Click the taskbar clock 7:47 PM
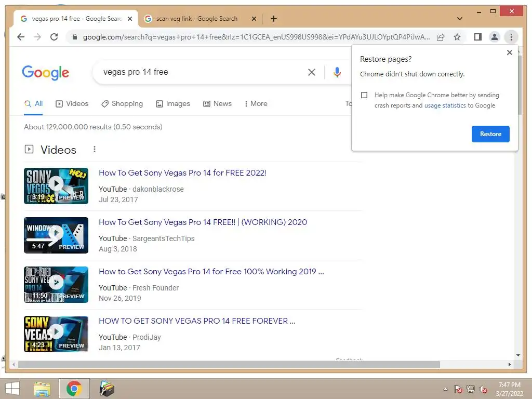Screen dimensions: 532x399 click(509, 385)
